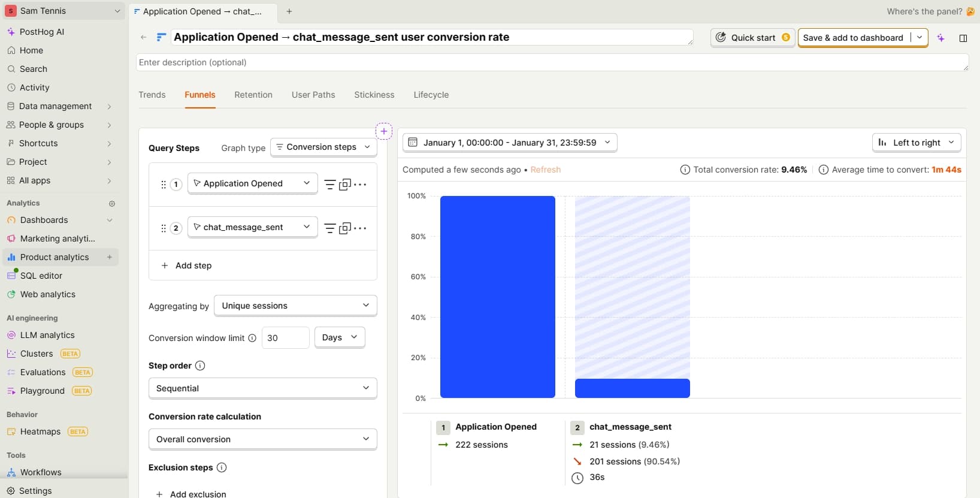980x498 pixels.
Task: Click the PostHog AI sparkle icon
Action: [x=941, y=38]
